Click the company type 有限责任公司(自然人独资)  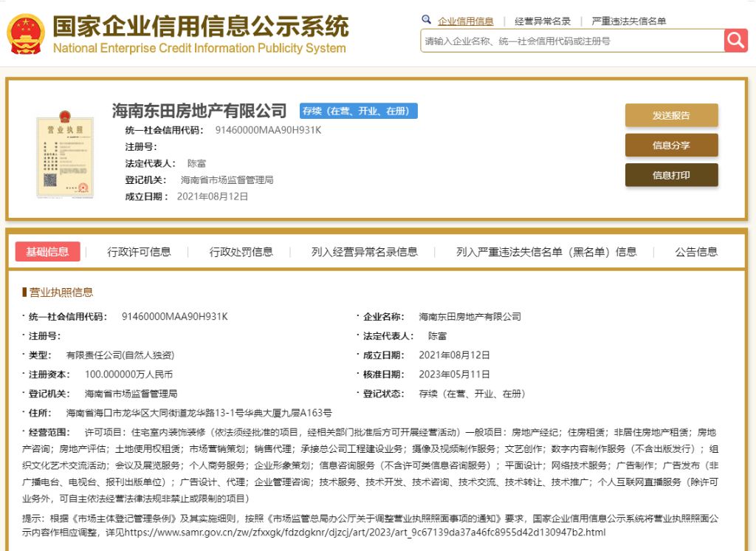coord(120,355)
